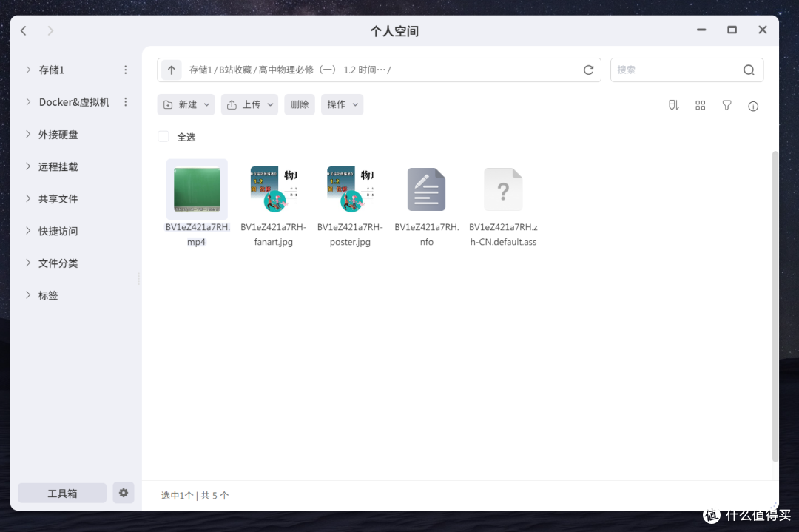799x532 pixels.
Task: Select 共享文件 in the sidebar
Action: [x=58, y=199]
